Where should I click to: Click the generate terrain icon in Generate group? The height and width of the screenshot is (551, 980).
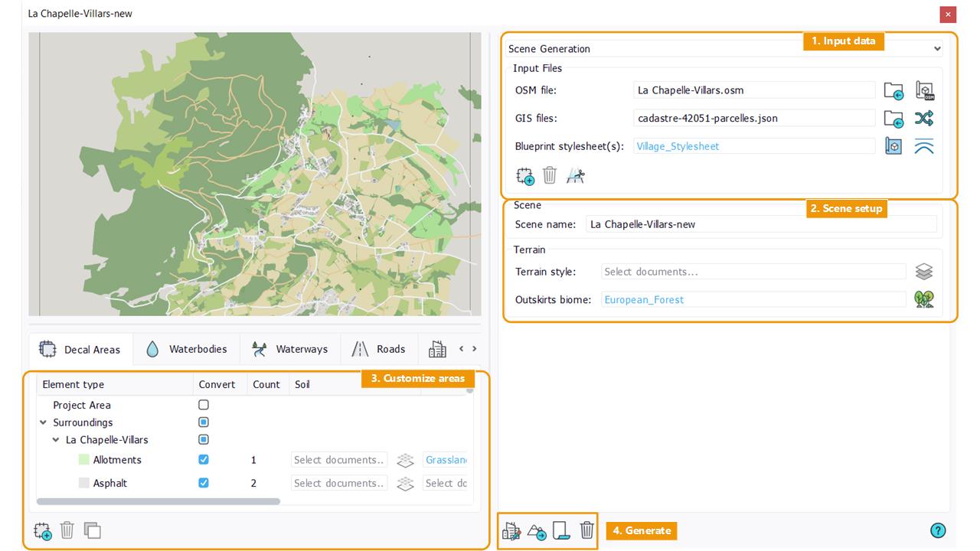(537, 530)
